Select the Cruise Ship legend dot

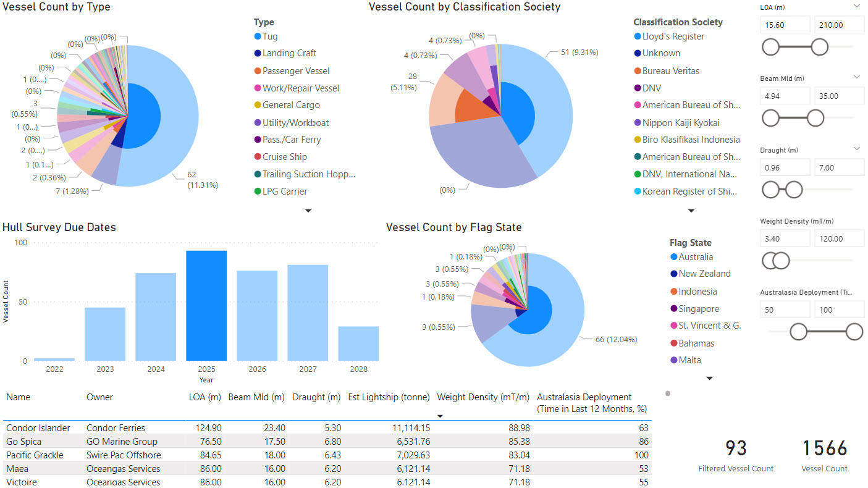(258, 158)
